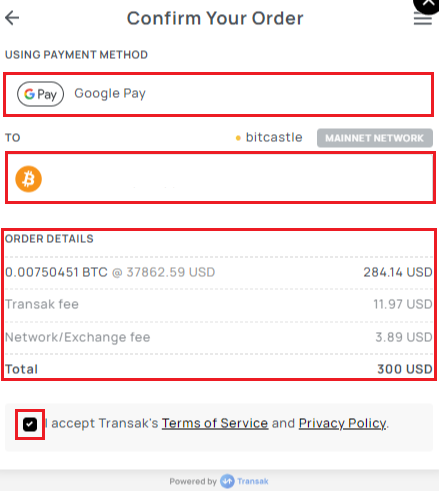Click the MAINNET NETWORK badge
This screenshot has height=491, width=439.
(375, 138)
